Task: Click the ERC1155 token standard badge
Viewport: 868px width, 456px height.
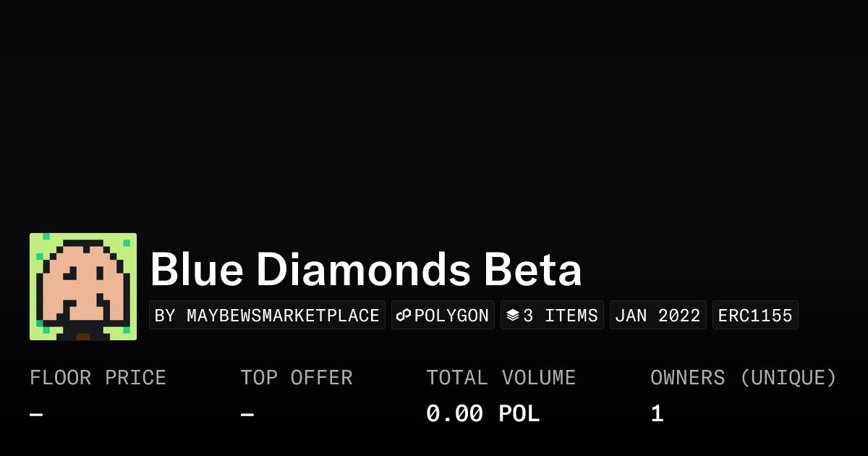Action: tap(755, 316)
